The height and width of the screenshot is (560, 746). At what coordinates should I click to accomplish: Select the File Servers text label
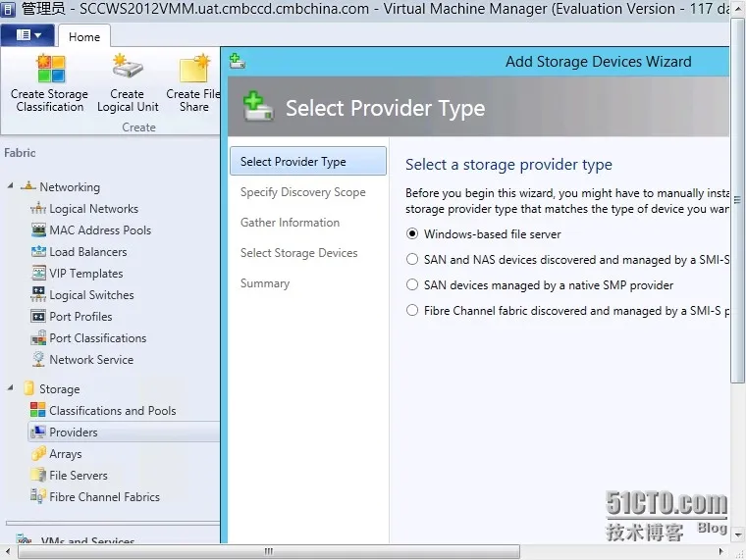tap(79, 476)
